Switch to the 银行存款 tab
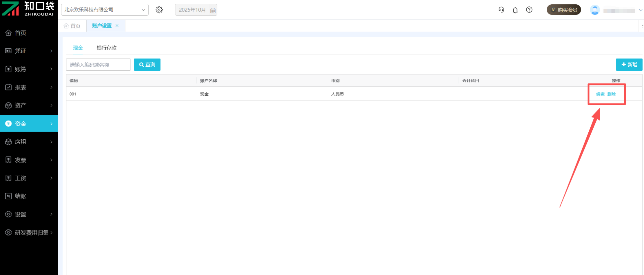Screen dimensions: 644x275 tap(107, 48)
